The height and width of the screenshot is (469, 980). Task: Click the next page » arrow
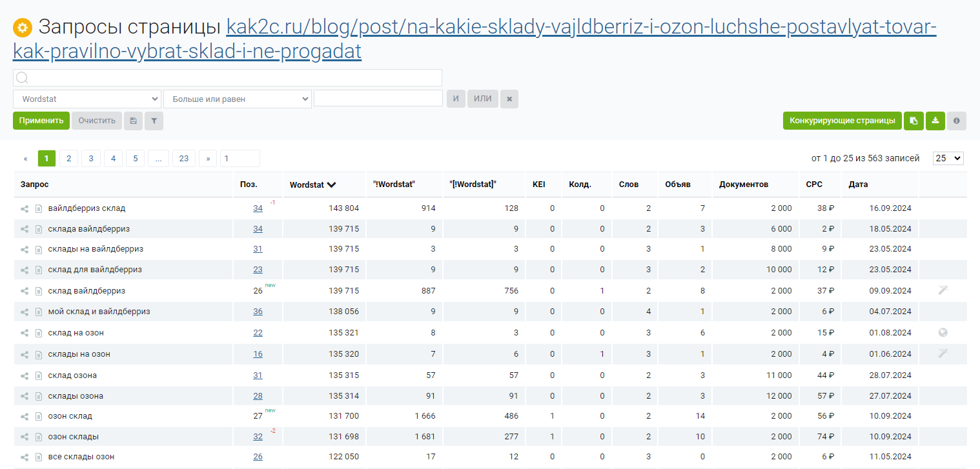coord(208,159)
